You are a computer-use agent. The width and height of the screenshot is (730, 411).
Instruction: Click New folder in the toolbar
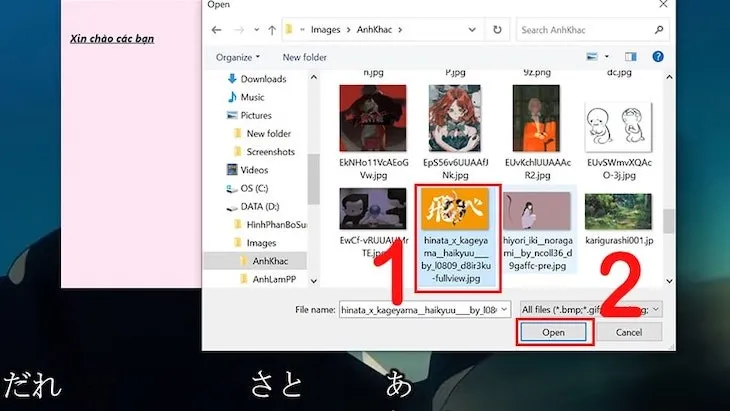click(304, 57)
